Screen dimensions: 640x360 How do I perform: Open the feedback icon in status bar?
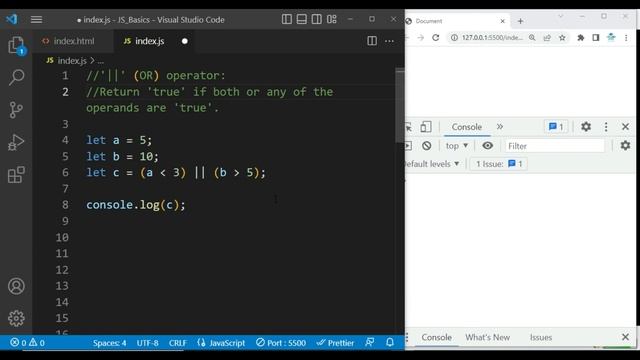coord(370,342)
